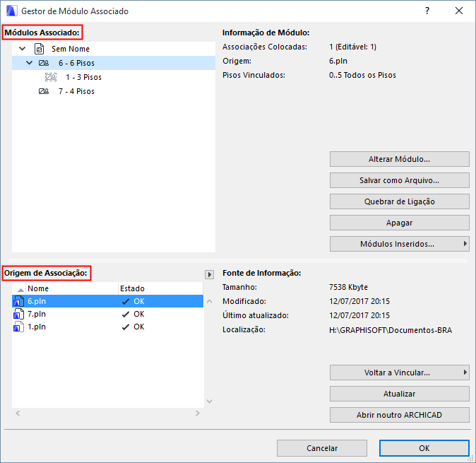Open the Módulos Inseridos submenu arrow
The height and width of the screenshot is (463, 476).
(x=465, y=244)
